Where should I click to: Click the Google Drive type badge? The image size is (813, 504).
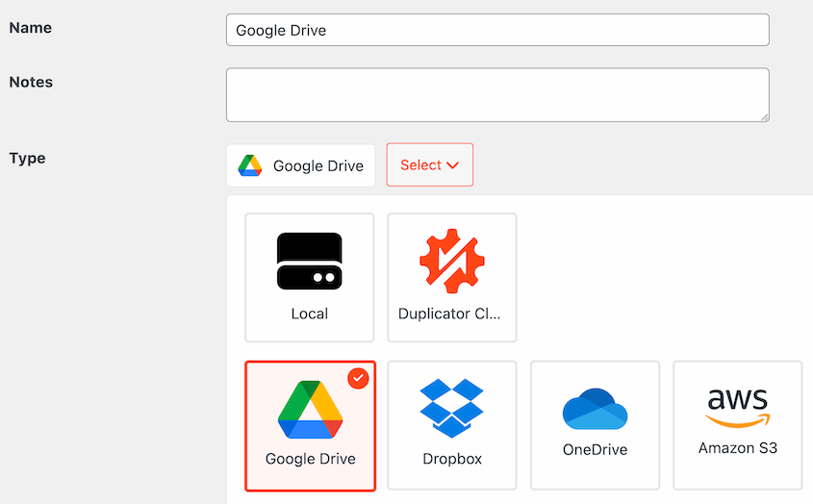pyautogui.click(x=301, y=165)
